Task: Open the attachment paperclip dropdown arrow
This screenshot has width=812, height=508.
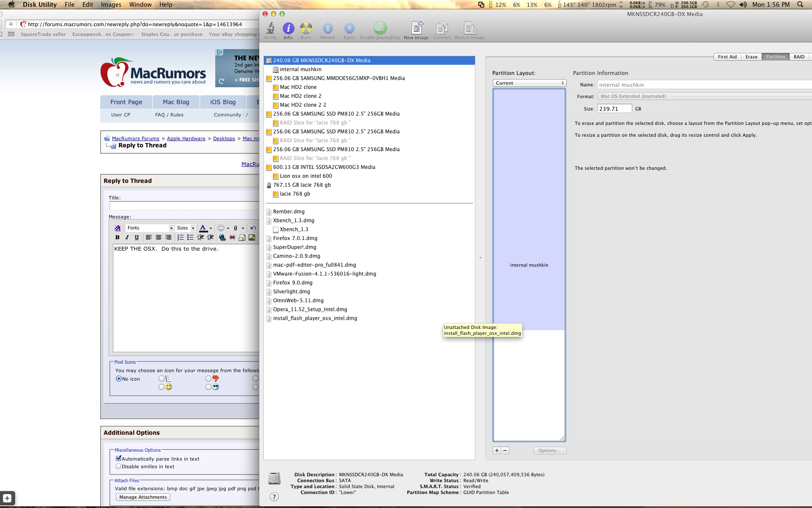Action: click(x=243, y=228)
